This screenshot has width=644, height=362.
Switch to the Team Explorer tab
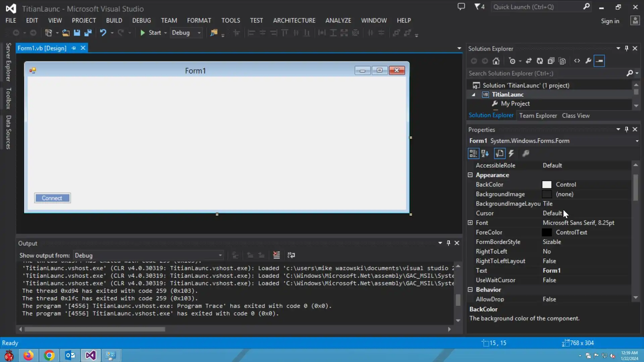tap(538, 116)
